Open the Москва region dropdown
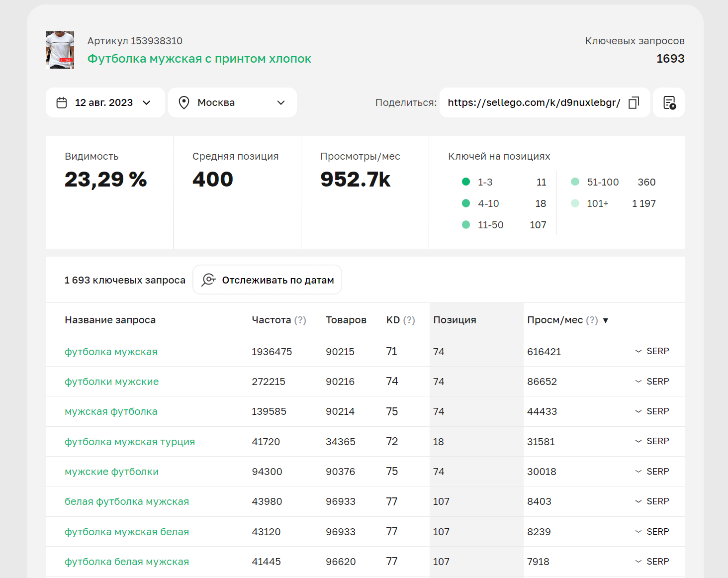728x578 pixels. pos(232,103)
